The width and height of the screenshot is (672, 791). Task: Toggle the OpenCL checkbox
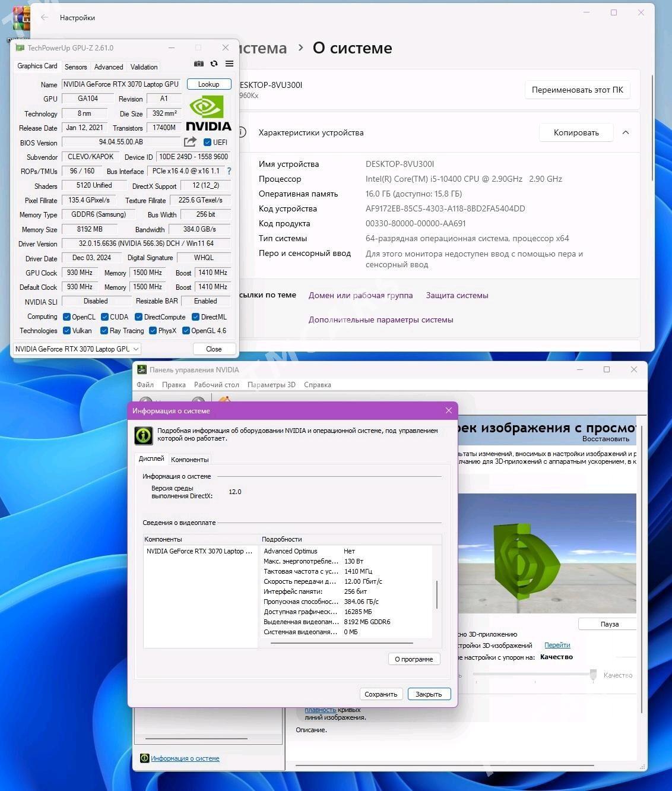click(67, 317)
